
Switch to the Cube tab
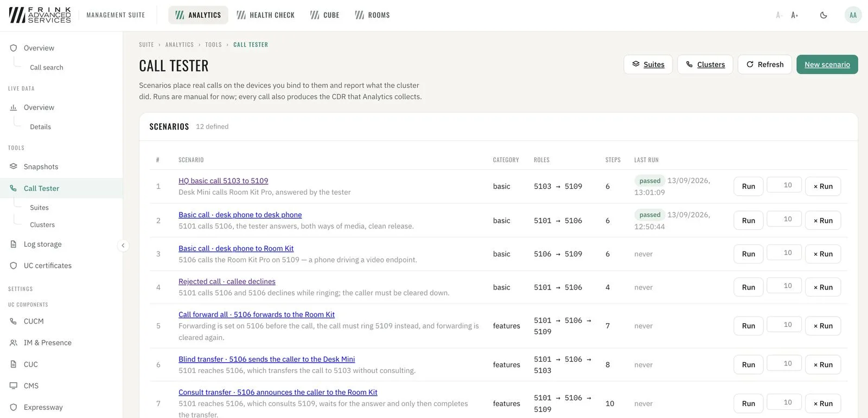[325, 15]
